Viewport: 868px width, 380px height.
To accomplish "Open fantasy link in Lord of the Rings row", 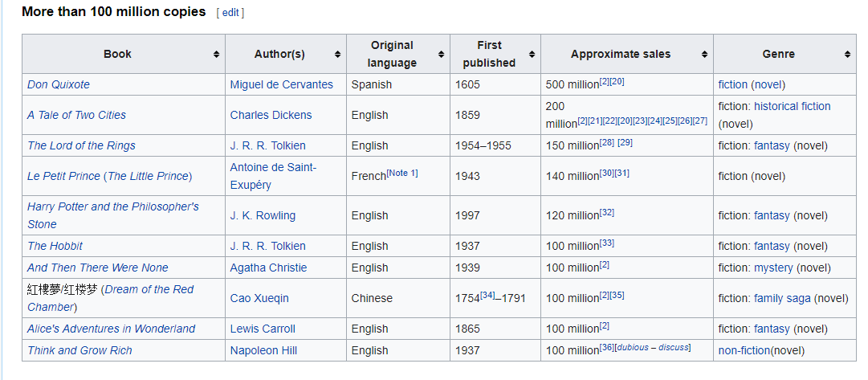I will click(772, 145).
